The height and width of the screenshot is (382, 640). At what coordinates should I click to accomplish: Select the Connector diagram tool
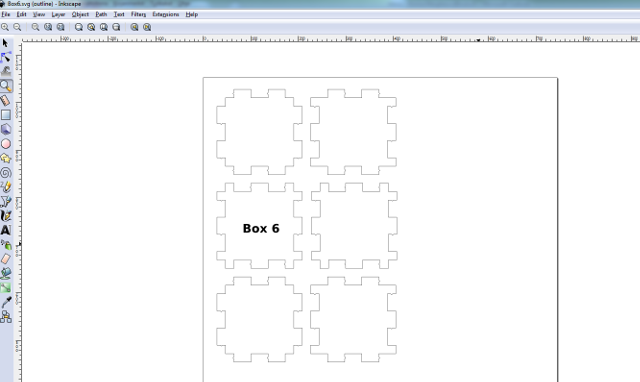pos(6,317)
